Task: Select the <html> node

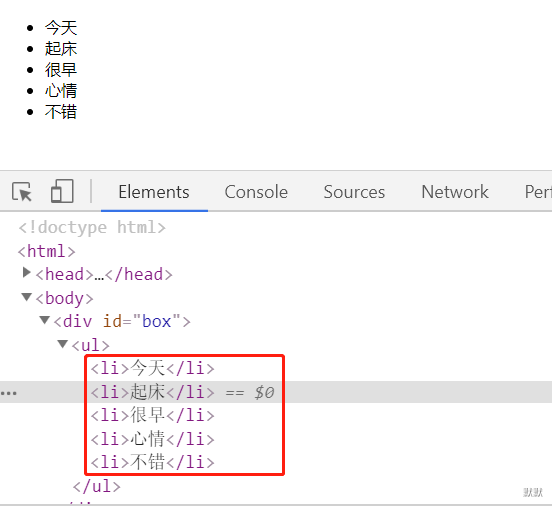Action: pyautogui.click(x=46, y=251)
